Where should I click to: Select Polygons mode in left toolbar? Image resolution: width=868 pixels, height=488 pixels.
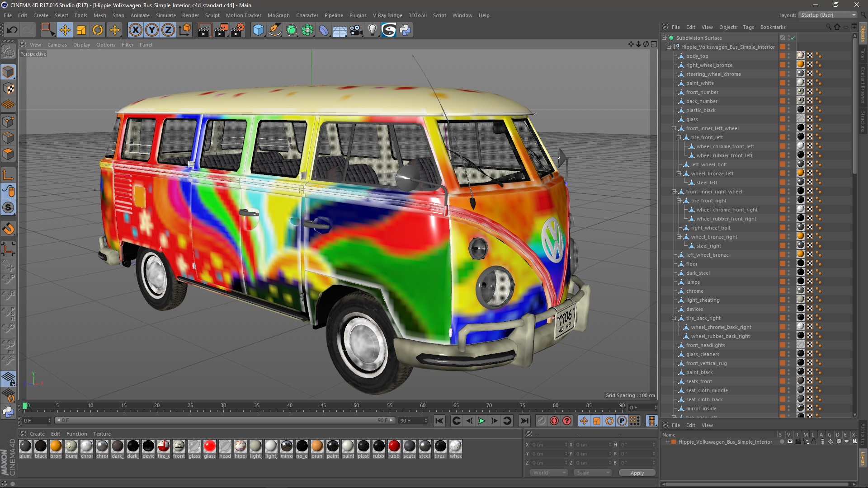coord(8,154)
